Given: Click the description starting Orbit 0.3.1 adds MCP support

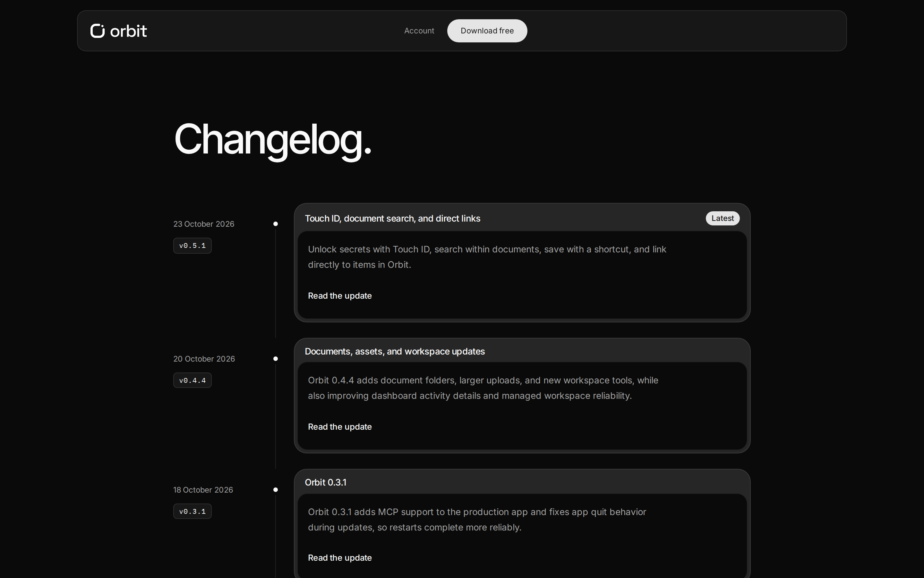Looking at the screenshot, I should point(477,520).
